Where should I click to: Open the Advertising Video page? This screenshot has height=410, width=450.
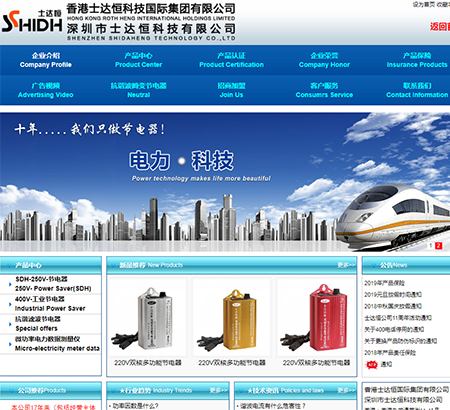pos(46,90)
